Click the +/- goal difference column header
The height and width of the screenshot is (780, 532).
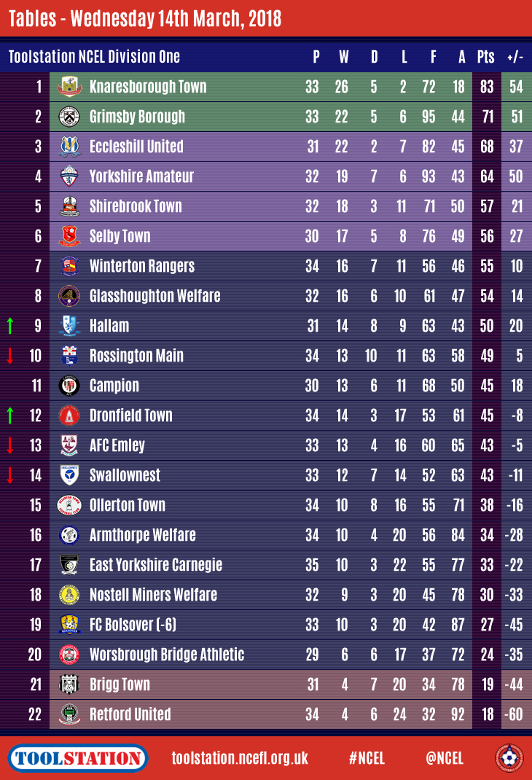click(516, 57)
